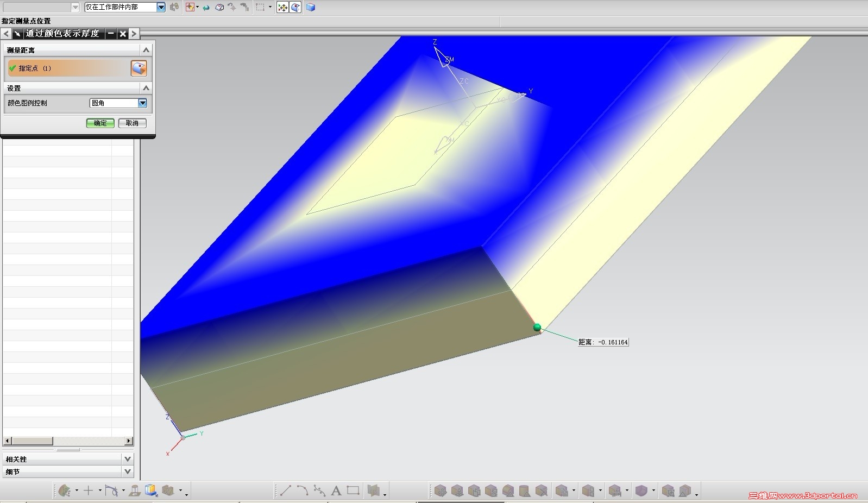Open the purple shell icon's dropdown arrow

click(x=653, y=491)
